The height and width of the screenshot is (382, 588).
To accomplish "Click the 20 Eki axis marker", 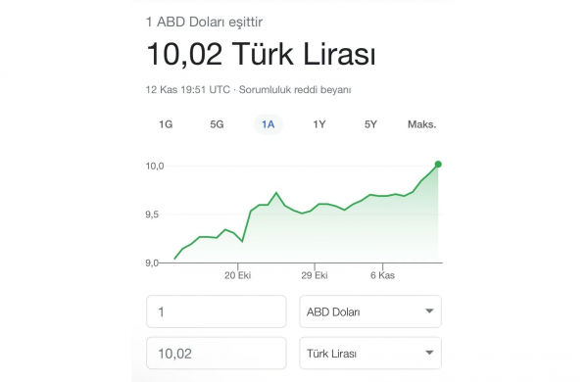I will (238, 275).
